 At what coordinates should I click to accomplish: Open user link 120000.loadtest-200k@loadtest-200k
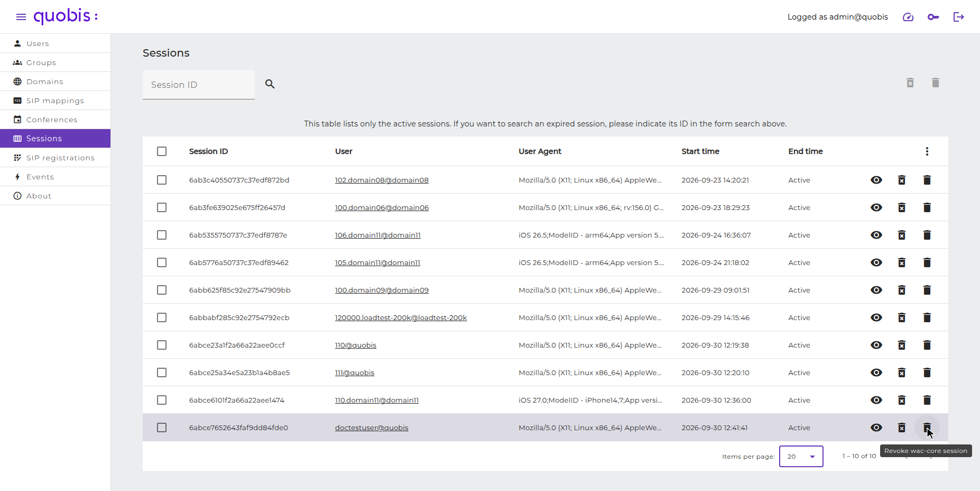(401, 318)
